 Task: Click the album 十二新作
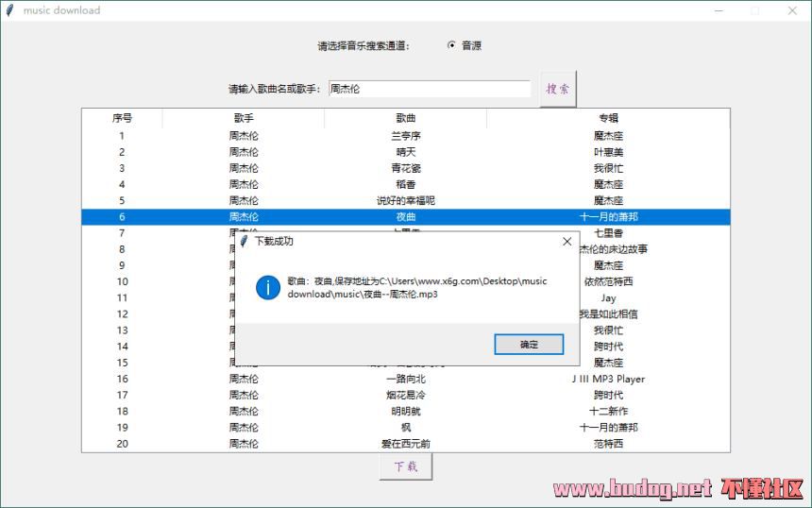[x=608, y=411]
